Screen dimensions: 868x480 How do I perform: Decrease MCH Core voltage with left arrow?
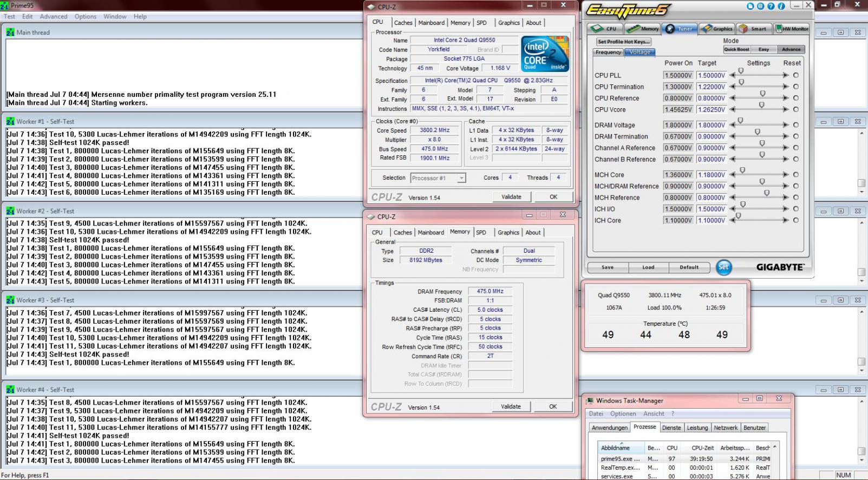point(733,175)
